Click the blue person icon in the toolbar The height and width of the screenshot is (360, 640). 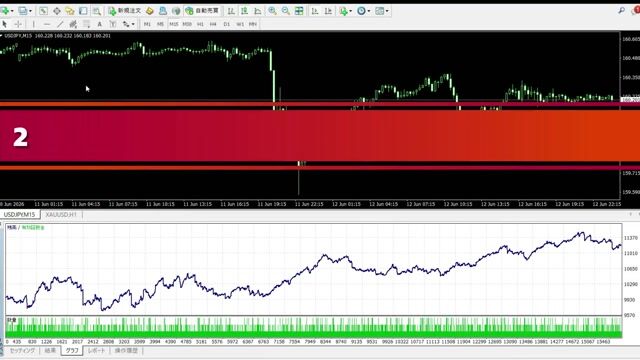pyautogui.click(x=163, y=11)
